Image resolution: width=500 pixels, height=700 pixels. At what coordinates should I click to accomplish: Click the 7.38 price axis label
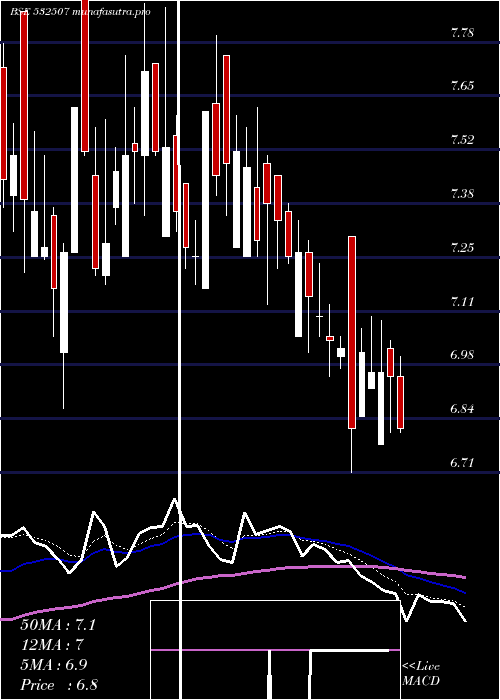462,194
